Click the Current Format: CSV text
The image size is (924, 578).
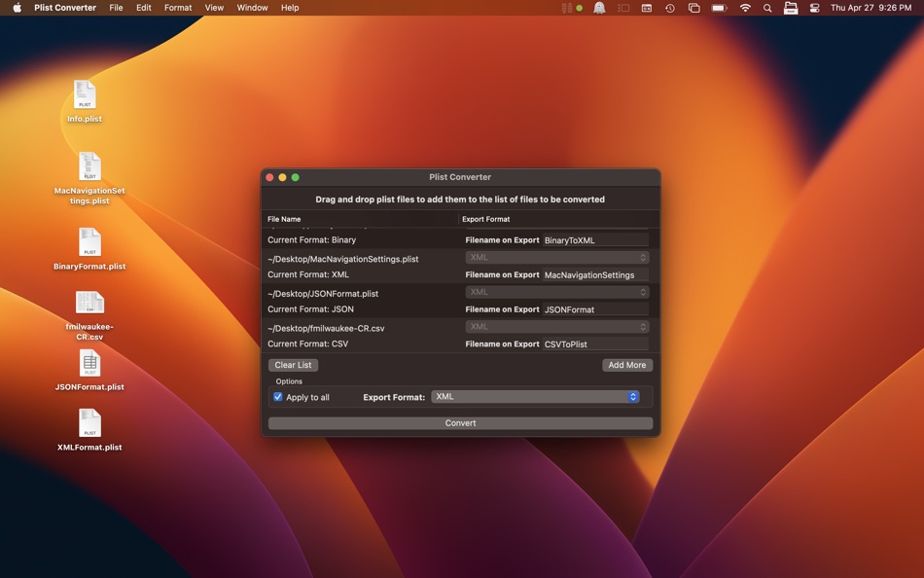(x=307, y=343)
